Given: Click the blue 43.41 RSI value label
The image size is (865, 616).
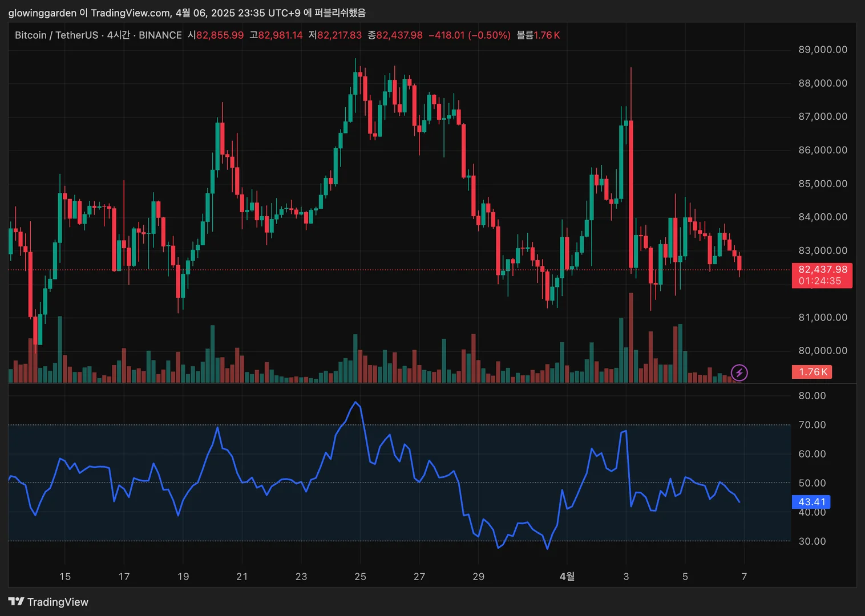Looking at the screenshot, I should [x=811, y=502].
